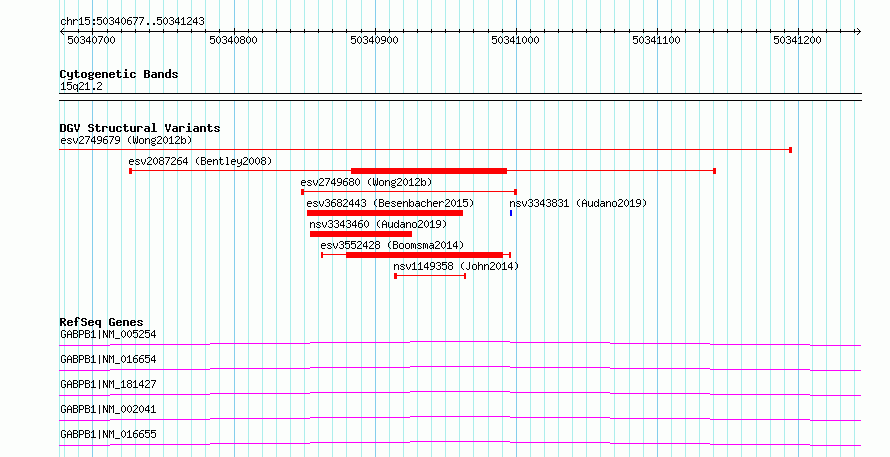Click the nsv1149358 variant line
The width and height of the screenshot is (890, 457).
[x=430, y=276]
